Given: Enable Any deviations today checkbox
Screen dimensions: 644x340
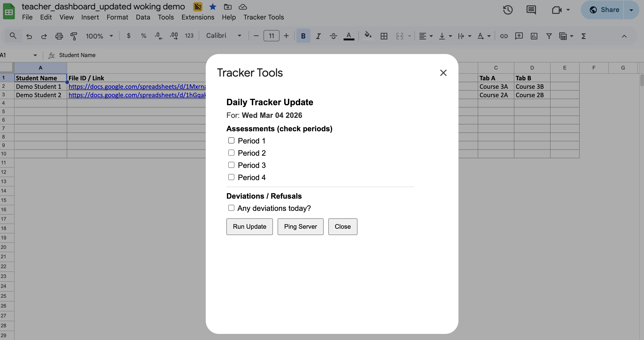Looking at the screenshot, I should tap(231, 208).
